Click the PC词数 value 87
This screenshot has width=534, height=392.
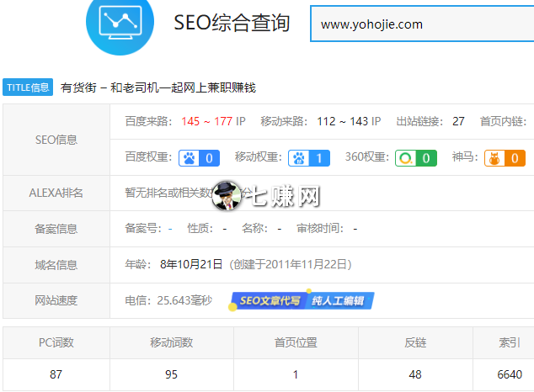click(56, 374)
